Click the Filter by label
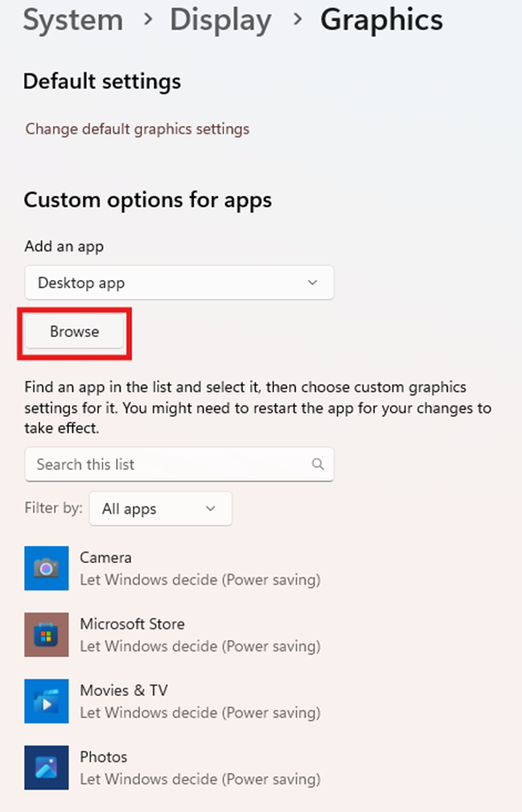The image size is (522, 812). [53, 508]
